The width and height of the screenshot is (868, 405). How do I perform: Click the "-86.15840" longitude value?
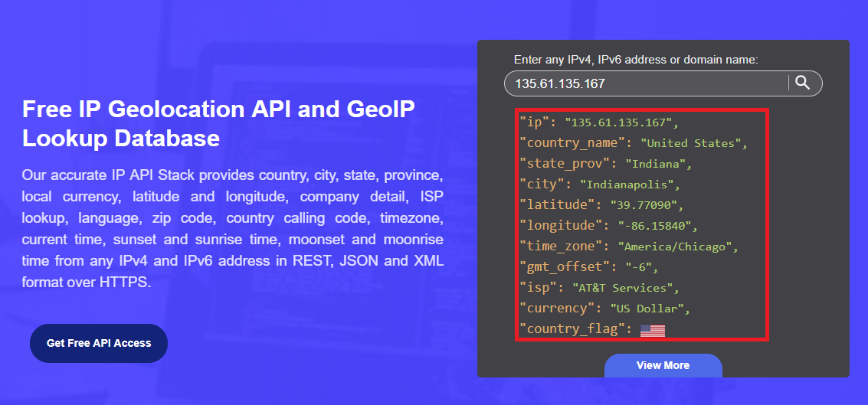(656, 226)
